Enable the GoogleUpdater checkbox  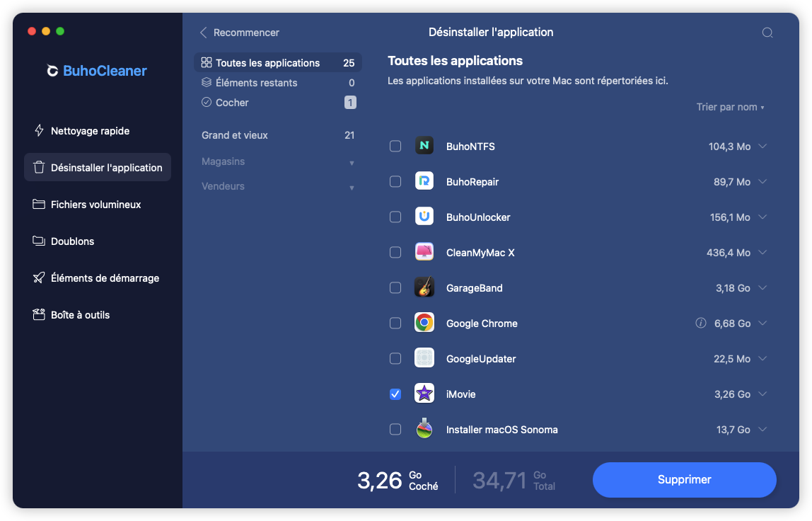395,358
